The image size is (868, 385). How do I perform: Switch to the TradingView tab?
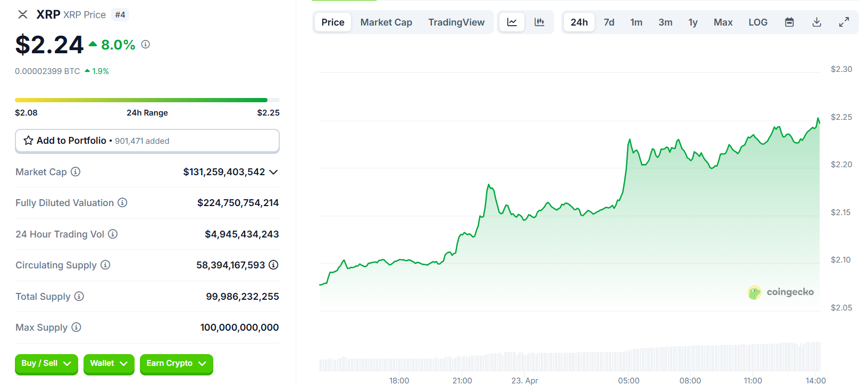click(456, 22)
